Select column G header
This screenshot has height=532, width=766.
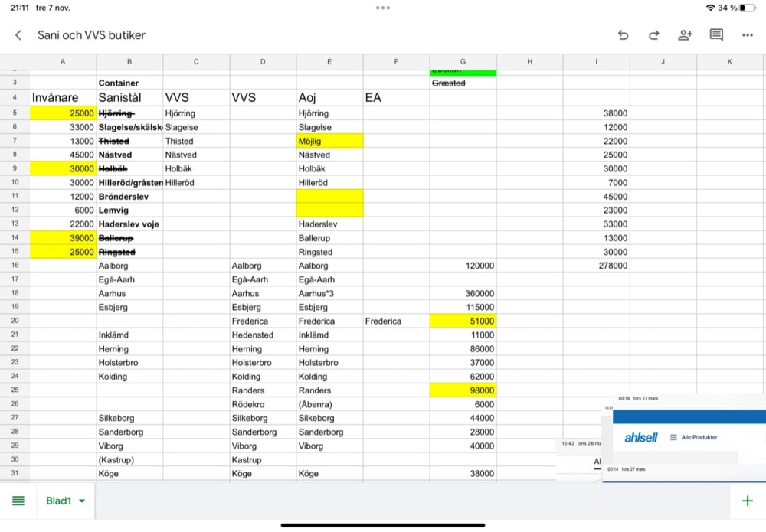point(463,61)
